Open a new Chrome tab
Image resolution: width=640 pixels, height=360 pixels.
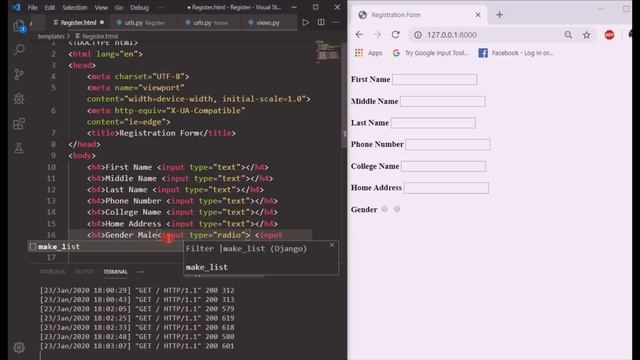(x=499, y=15)
